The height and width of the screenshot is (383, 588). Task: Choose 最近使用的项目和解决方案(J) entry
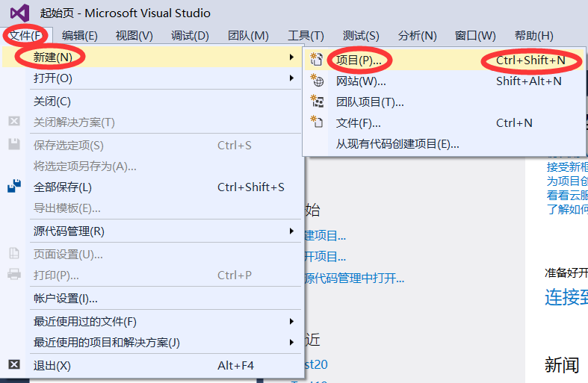(152, 342)
